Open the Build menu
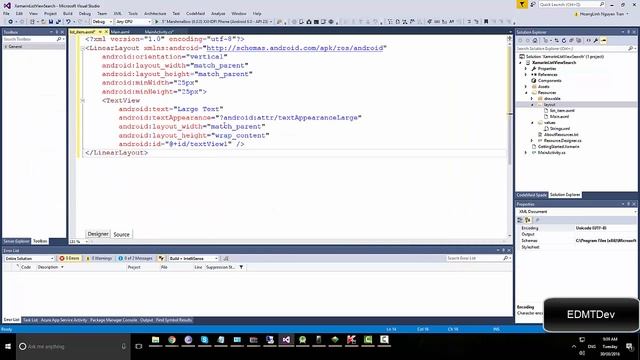The width and height of the screenshot is (640, 360). pyautogui.click(x=68, y=13)
